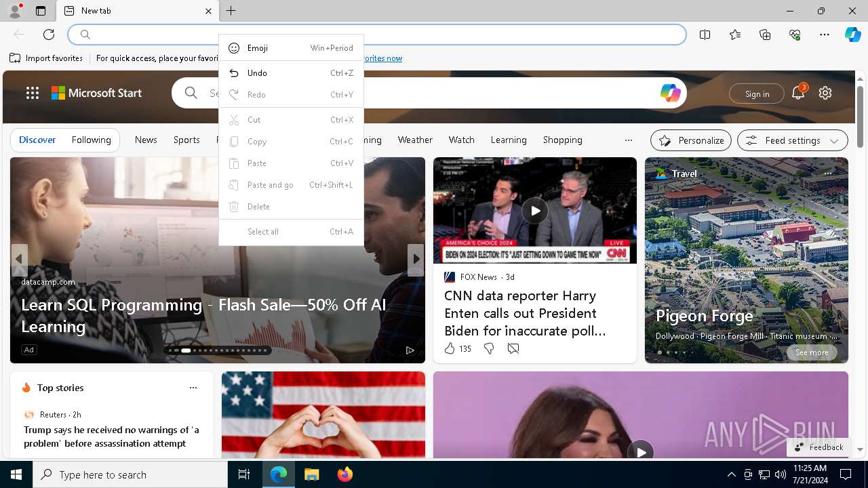This screenshot has width=868, height=488.
Task: Open comments on Harry Enten story
Action: tap(513, 348)
